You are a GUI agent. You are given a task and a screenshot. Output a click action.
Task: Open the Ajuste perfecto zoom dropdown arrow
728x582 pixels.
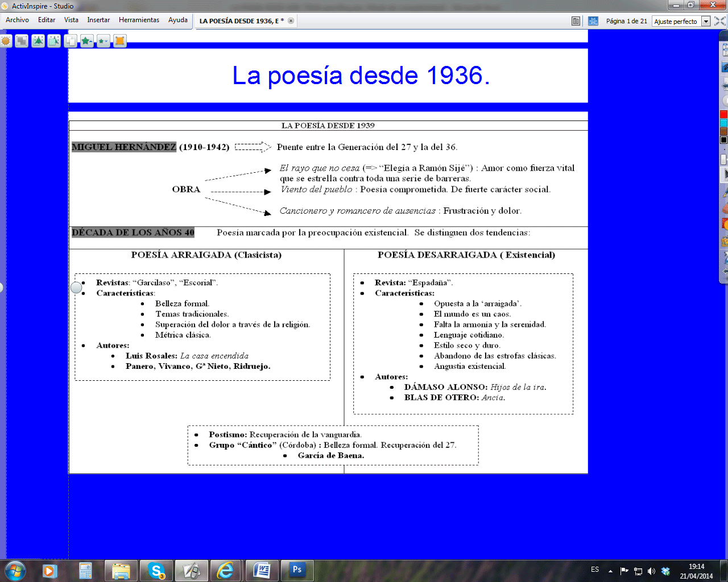pos(706,21)
